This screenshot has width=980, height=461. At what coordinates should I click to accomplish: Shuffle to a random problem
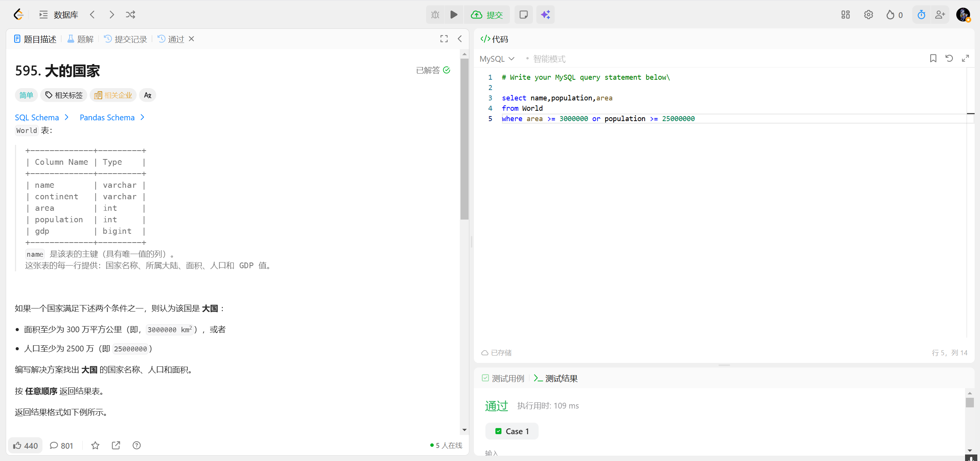coord(131,15)
